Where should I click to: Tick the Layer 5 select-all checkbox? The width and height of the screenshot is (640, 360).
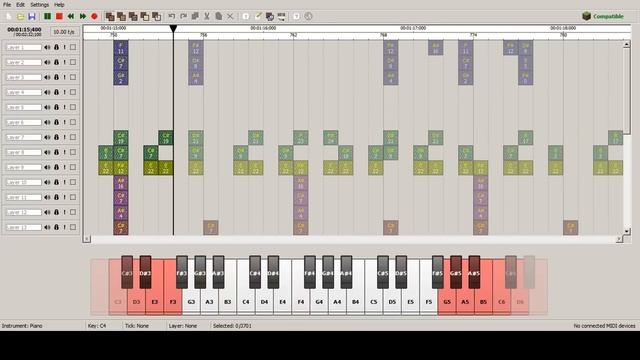(x=73, y=107)
